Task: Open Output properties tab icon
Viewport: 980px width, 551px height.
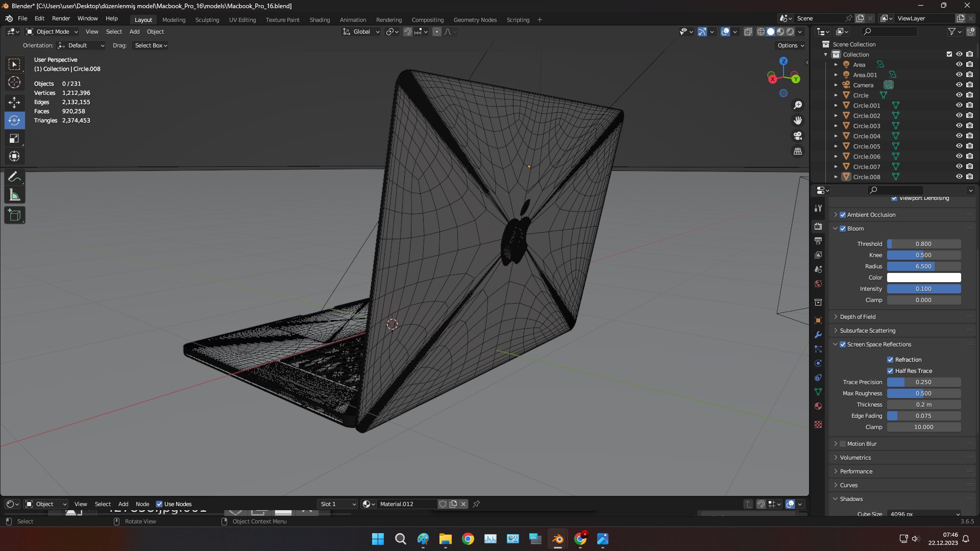Action: click(818, 240)
